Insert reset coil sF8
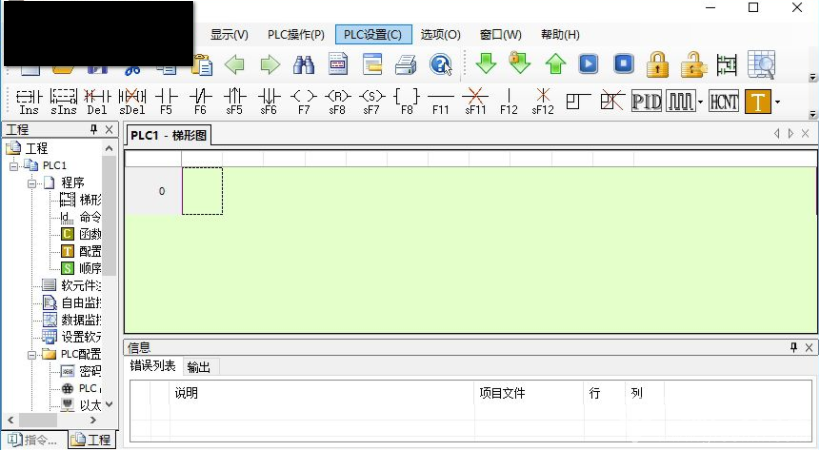819x450 pixels. (x=337, y=101)
